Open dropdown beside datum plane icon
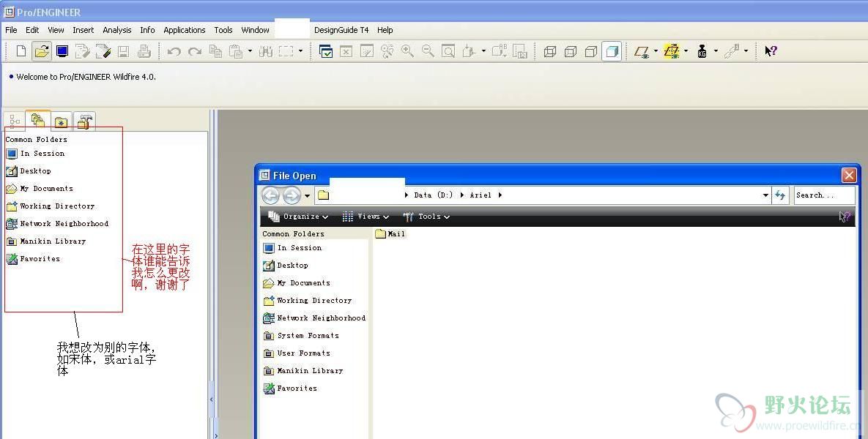Image resolution: width=868 pixels, height=439 pixels. point(656,51)
